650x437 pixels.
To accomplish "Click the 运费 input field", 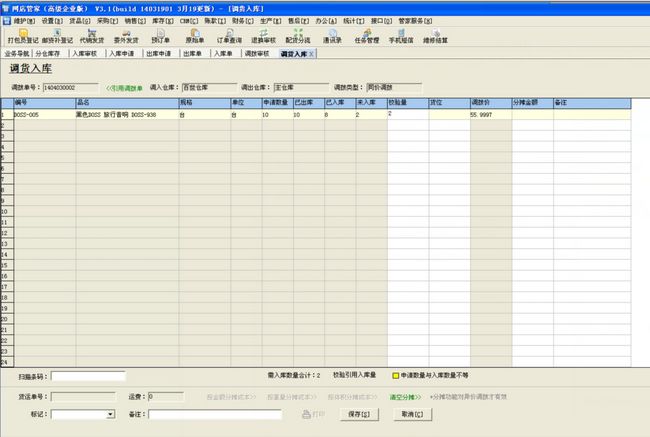I will pyautogui.click(x=166, y=397).
